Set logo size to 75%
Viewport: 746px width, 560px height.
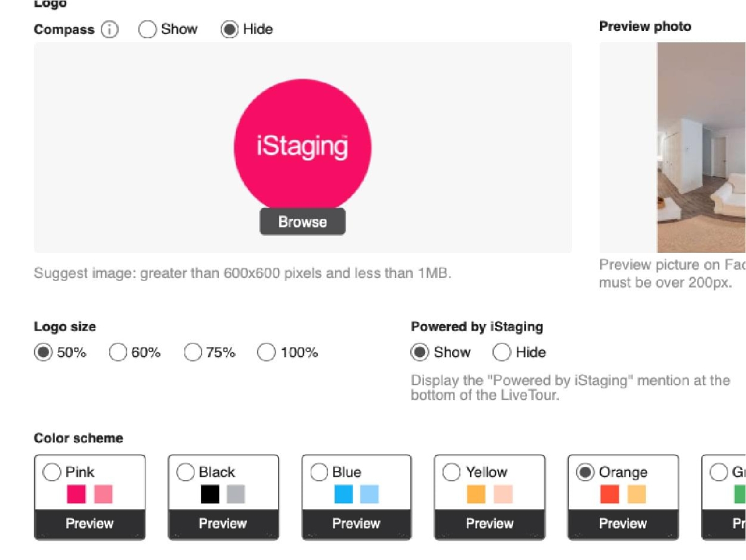pos(193,352)
